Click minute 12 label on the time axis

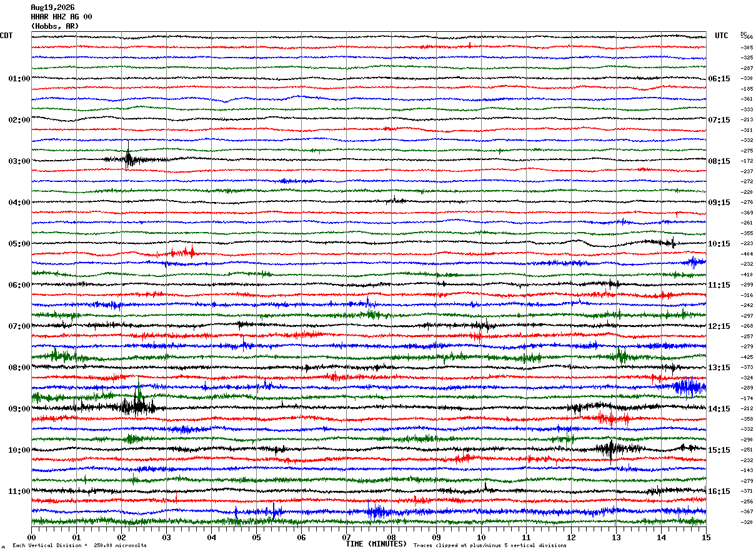point(571,537)
